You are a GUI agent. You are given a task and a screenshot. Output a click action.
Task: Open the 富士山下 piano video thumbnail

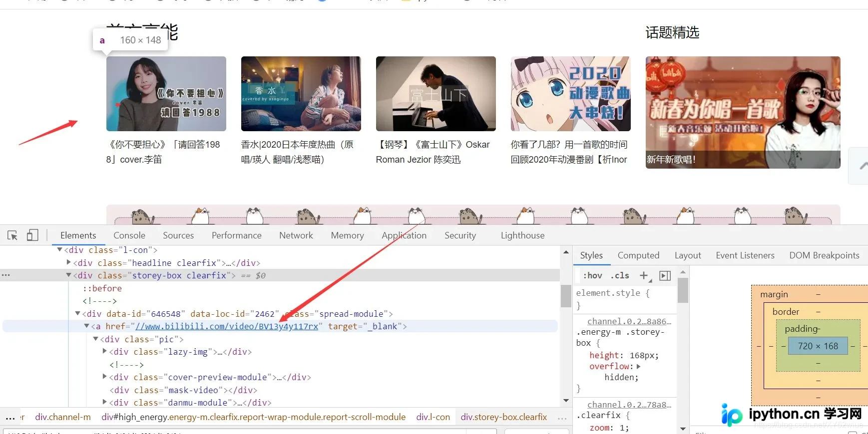[x=436, y=94]
